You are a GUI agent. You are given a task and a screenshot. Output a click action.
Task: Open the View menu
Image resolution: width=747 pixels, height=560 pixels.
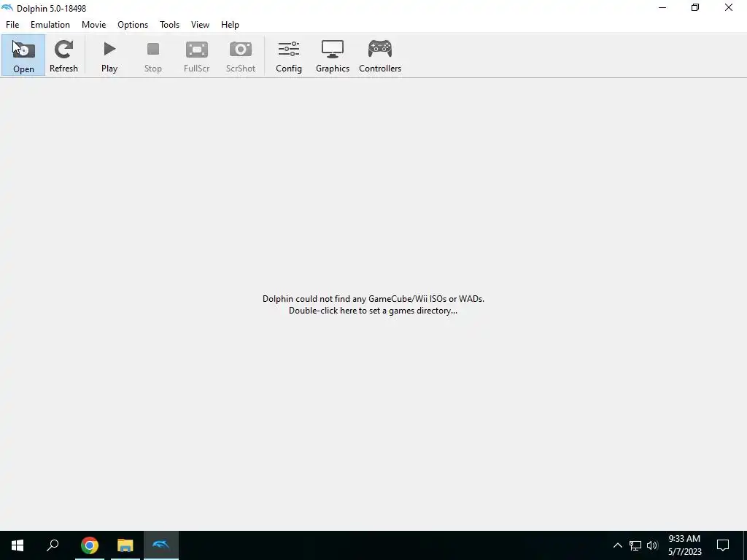pyautogui.click(x=200, y=25)
